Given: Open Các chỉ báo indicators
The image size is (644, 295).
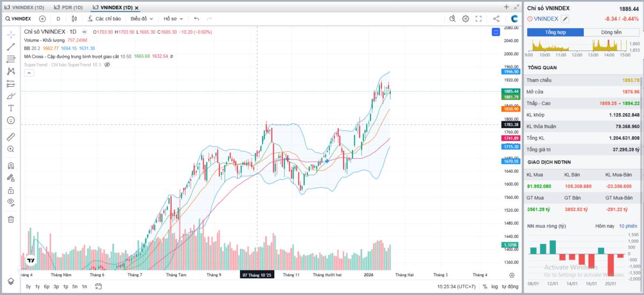Looking at the screenshot, I should pos(104,19).
